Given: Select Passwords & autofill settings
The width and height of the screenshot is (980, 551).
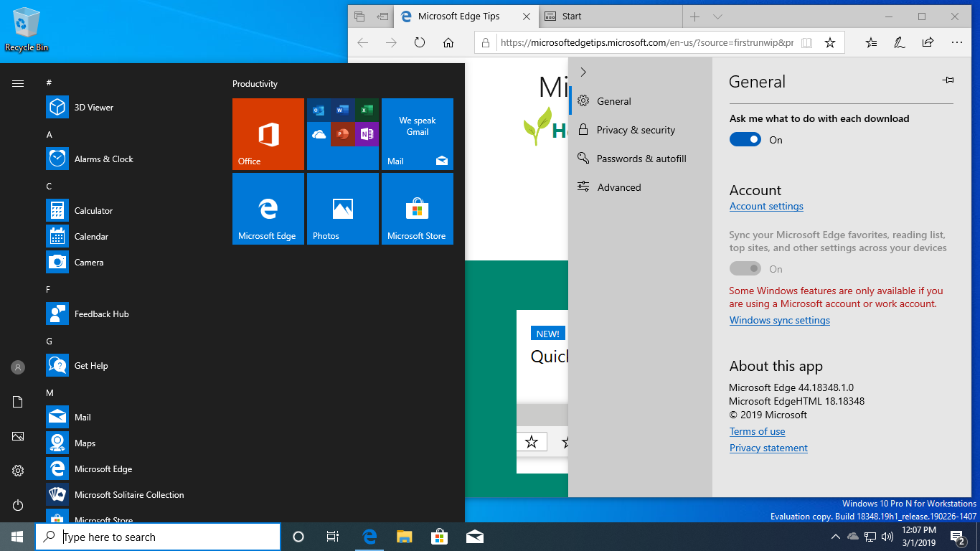Looking at the screenshot, I should 640,159.
